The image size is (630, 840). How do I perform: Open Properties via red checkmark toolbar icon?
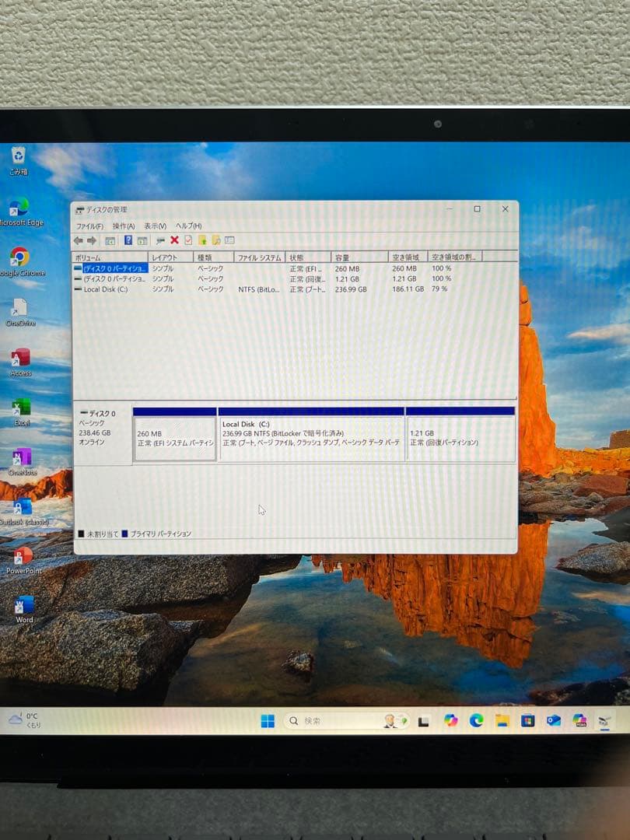[187, 240]
